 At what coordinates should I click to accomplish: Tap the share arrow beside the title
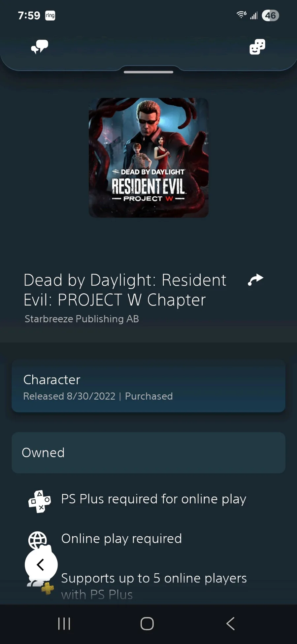[x=256, y=280]
